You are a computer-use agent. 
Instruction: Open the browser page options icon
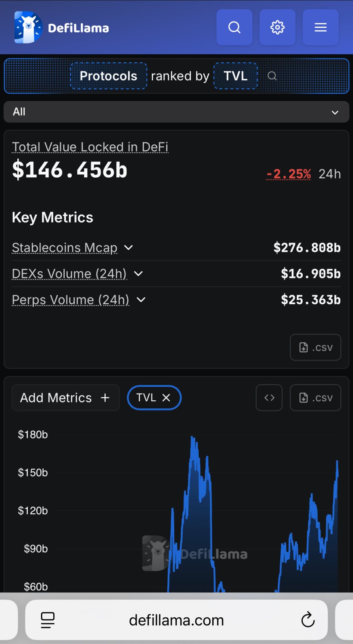pyautogui.click(x=48, y=620)
